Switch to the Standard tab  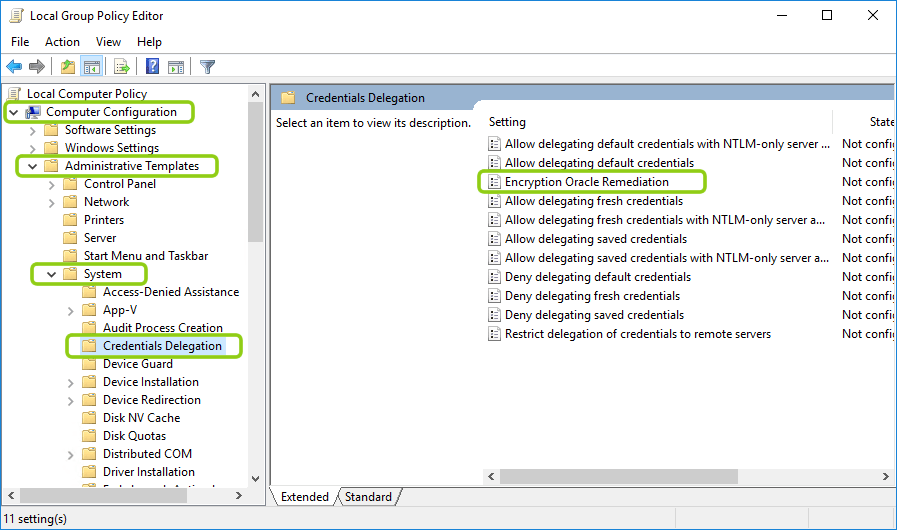click(368, 497)
